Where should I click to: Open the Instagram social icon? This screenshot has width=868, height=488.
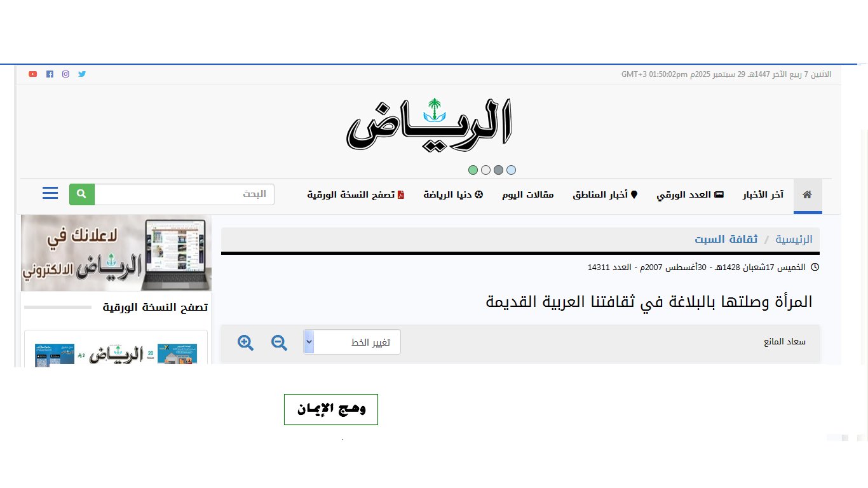(x=65, y=74)
